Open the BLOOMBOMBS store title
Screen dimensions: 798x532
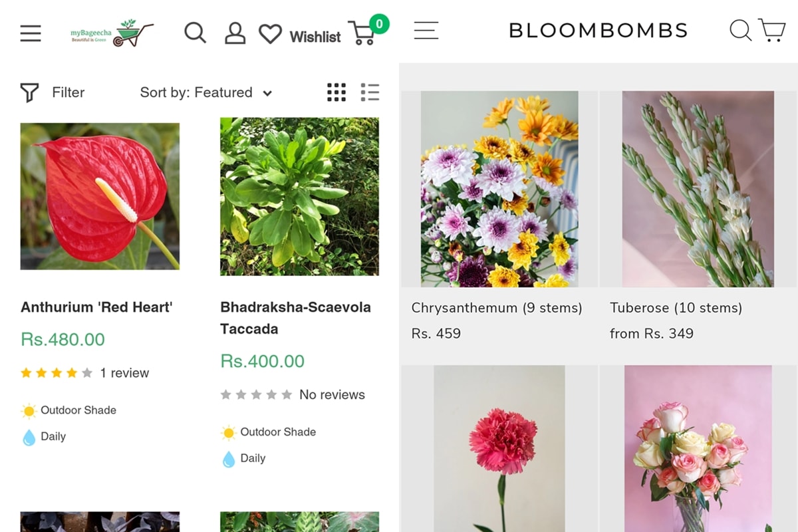point(598,31)
